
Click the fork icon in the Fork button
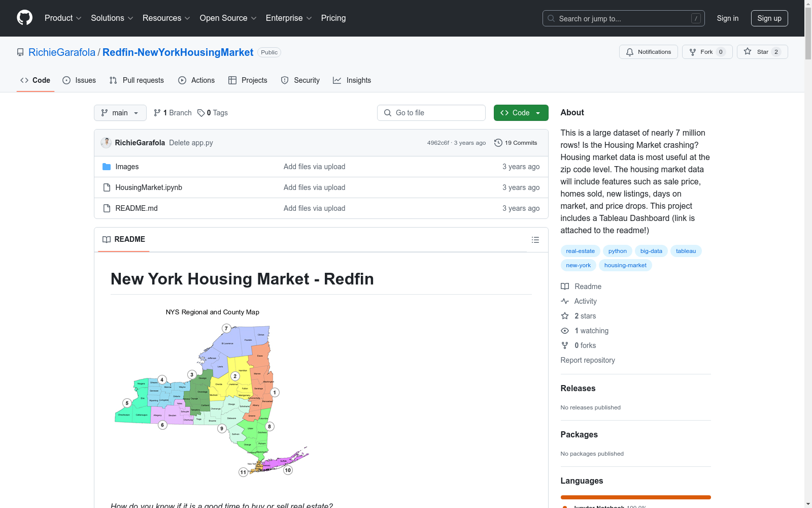693,52
